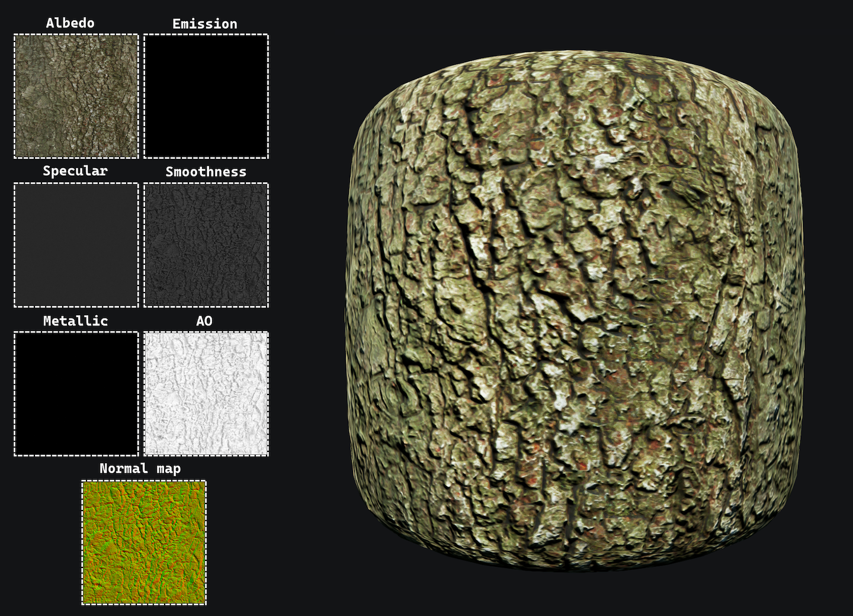The width and height of the screenshot is (853, 616).
Task: Select the AO map thumbnail
Action: (206, 394)
